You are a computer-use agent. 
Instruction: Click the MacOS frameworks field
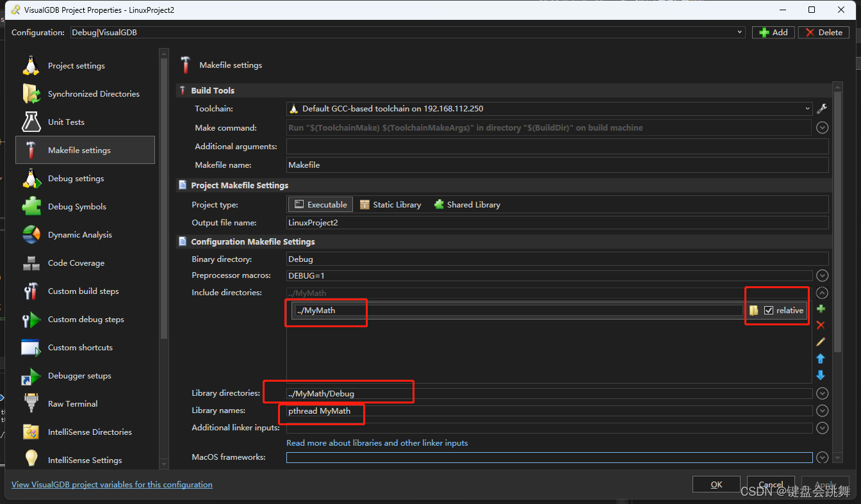pos(549,457)
